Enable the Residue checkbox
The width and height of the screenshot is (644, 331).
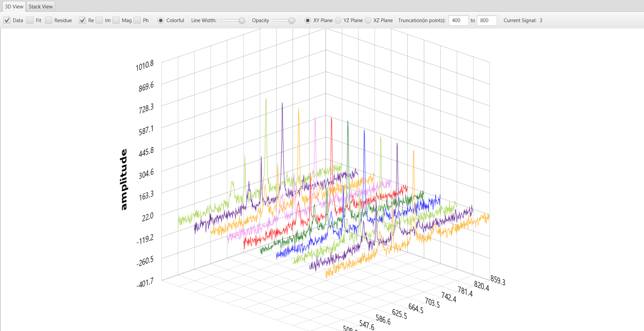[49, 20]
